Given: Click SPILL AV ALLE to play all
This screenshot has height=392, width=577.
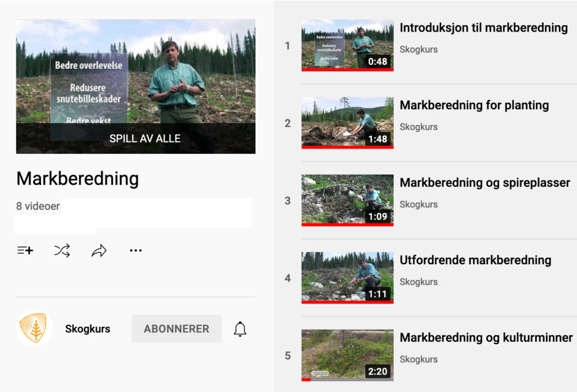Looking at the screenshot, I should (145, 138).
